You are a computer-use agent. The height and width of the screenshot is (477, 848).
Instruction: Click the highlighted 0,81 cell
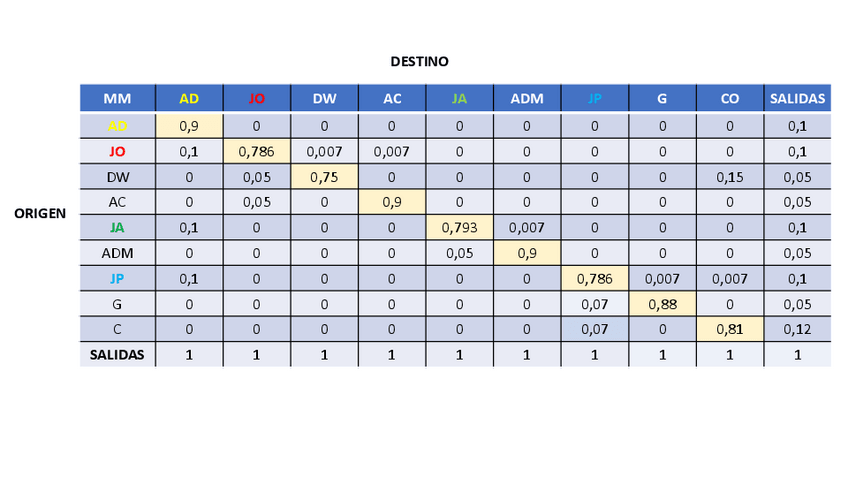tap(730, 329)
